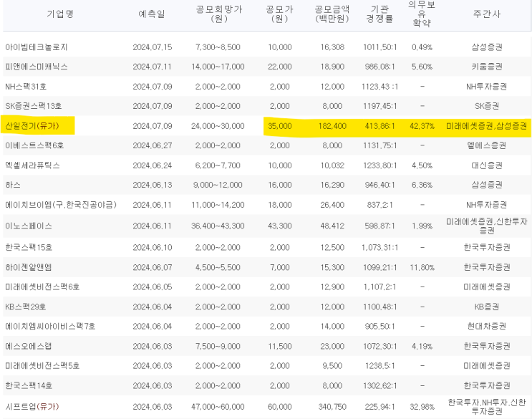The width and height of the screenshot is (532, 419).
Task: Click lock-up value 32.98%
Action: (x=422, y=406)
